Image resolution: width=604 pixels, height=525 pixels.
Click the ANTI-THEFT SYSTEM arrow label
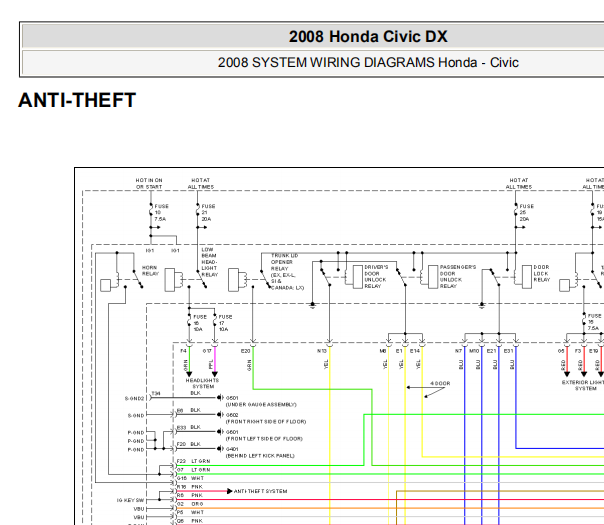tap(260, 491)
